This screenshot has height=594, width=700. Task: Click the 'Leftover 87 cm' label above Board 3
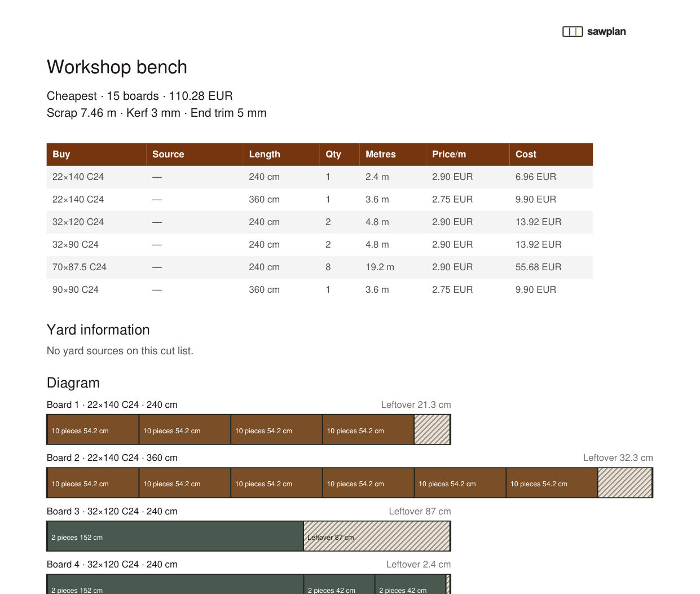(420, 511)
